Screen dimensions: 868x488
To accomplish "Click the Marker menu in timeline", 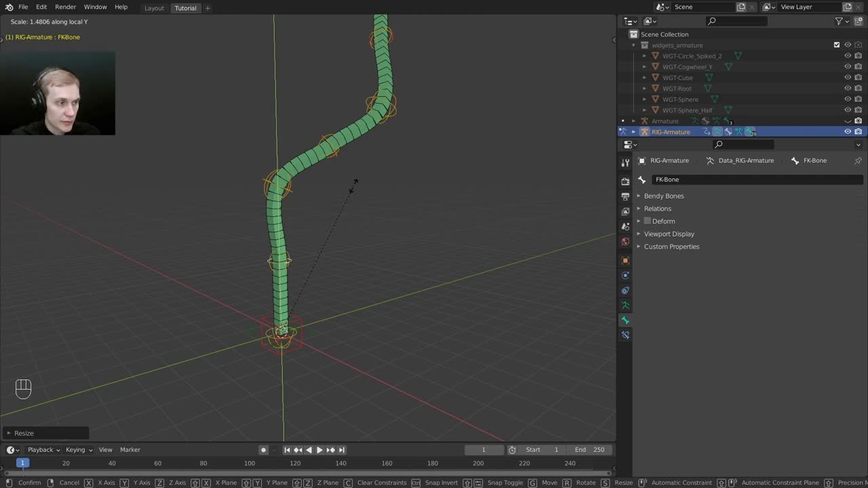I will tap(130, 450).
